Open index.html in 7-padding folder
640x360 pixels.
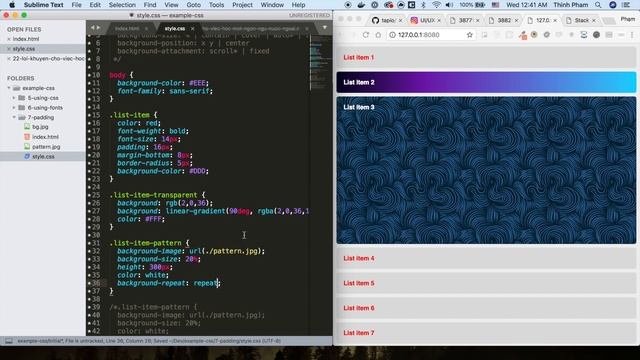pos(45,137)
